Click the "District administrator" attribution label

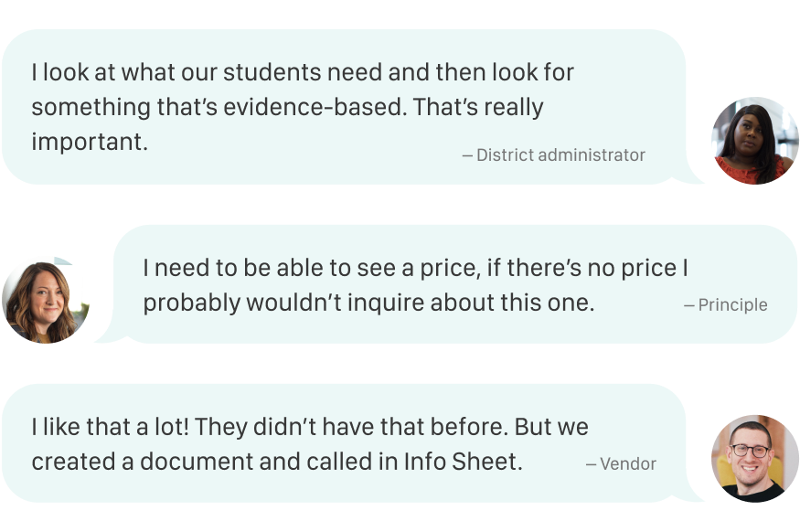pyautogui.click(x=554, y=155)
